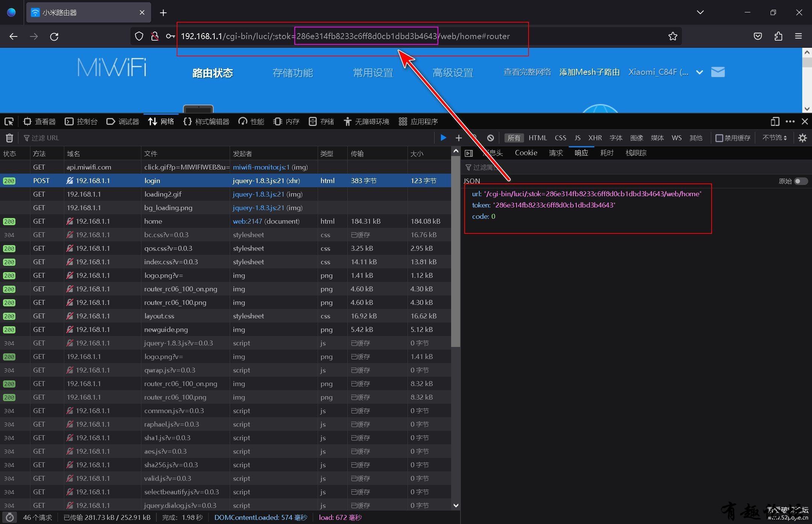
Task: Toggle the 原始 raw JSON switch
Action: [x=800, y=181]
